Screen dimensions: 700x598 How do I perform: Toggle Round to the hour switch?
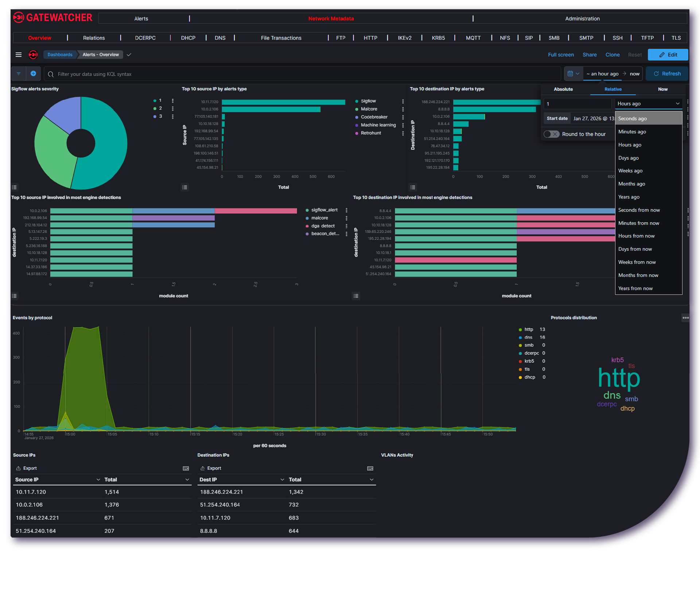(551, 134)
